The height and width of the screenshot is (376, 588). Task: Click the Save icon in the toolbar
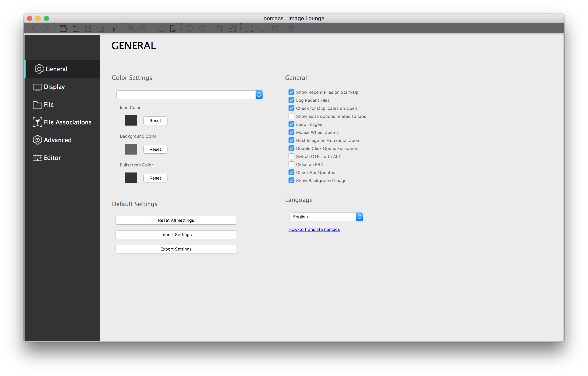89,28
